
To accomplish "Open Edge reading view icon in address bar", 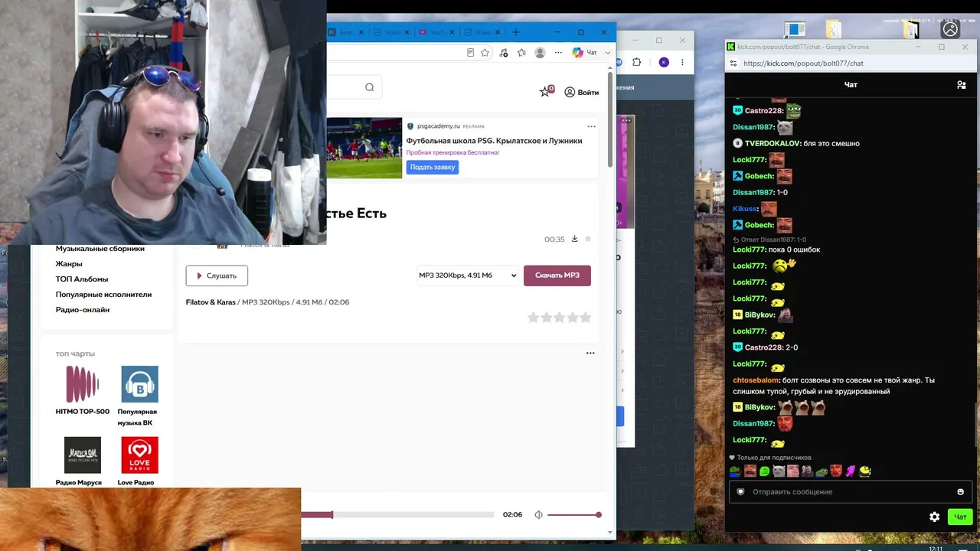I will pyautogui.click(x=470, y=53).
